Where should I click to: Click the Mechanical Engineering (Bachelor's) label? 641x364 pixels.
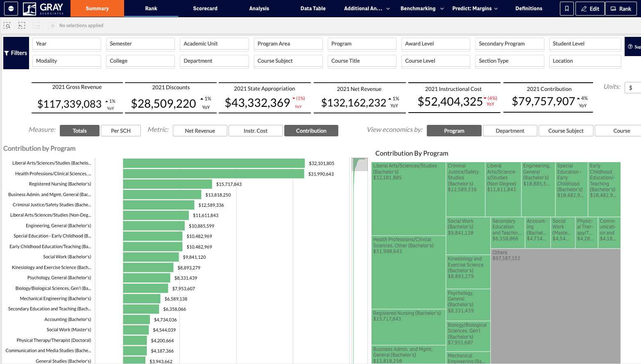click(x=55, y=298)
